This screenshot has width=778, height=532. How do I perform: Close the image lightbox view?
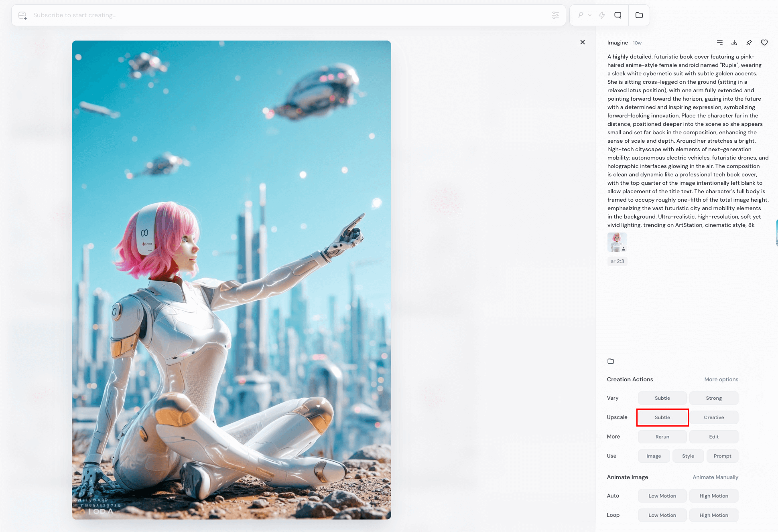(583, 42)
